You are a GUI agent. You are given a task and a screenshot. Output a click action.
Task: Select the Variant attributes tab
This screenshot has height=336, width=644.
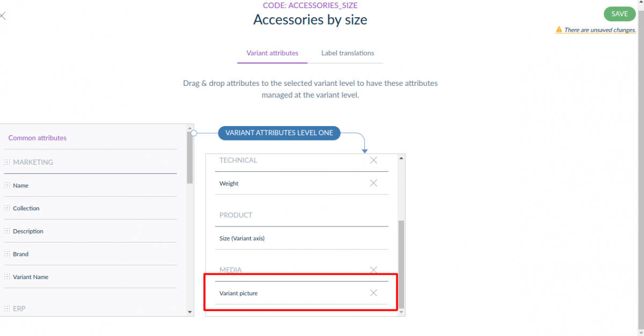tap(272, 53)
